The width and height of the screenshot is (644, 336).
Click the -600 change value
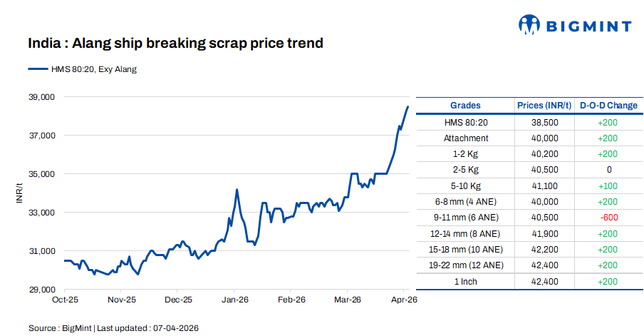(x=608, y=218)
